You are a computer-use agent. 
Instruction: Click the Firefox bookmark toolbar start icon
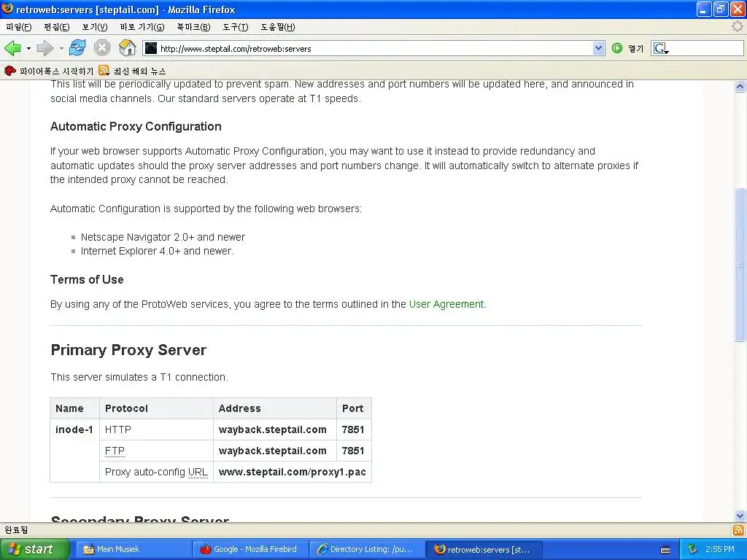tap(10, 71)
